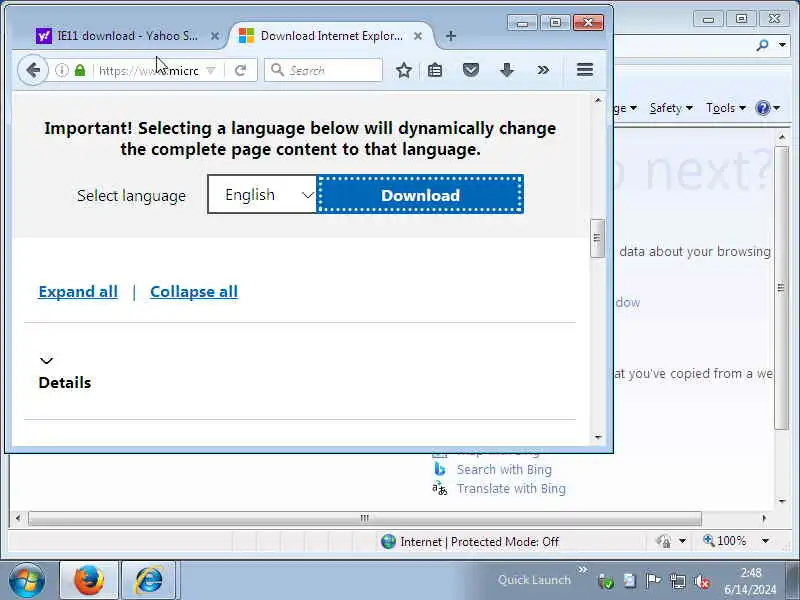The image size is (800, 600).
Task: Expand Quick Launch chevron on taskbar
Action: pyautogui.click(x=583, y=569)
